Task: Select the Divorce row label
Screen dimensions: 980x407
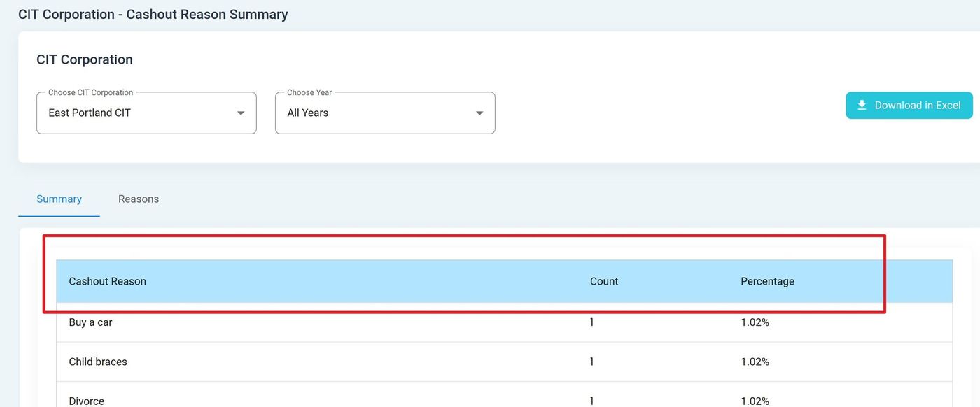Action: pos(86,401)
